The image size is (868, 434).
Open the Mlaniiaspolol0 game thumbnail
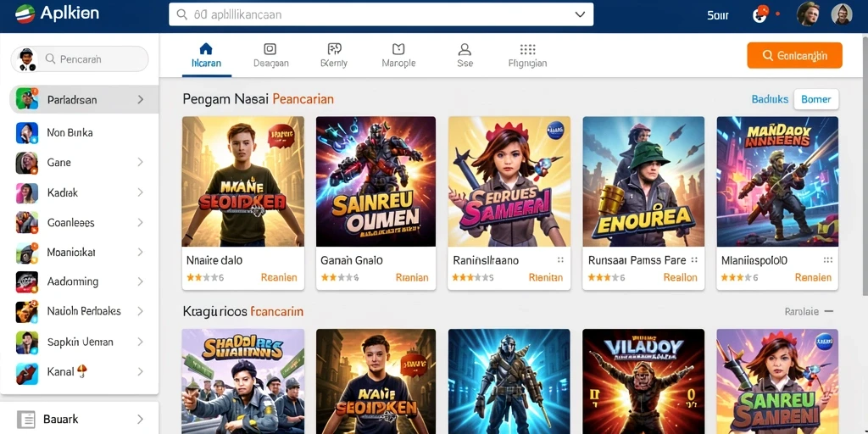click(x=777, y=181)
